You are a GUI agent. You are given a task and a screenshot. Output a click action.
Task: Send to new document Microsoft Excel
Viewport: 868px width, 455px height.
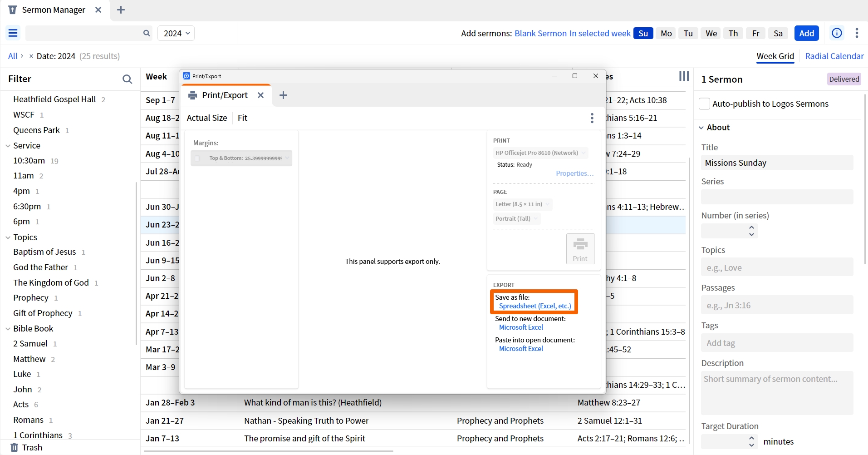point(521,327)
